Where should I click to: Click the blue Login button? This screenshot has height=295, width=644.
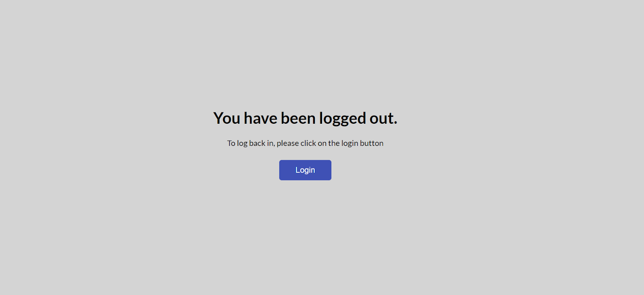click(x=305, y=170)
